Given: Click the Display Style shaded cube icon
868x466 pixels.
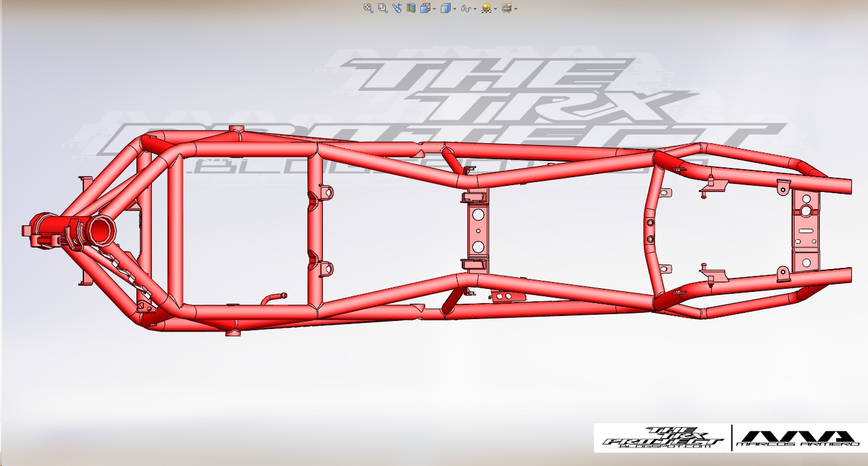Looking at the screenshot, I should (x=446, y=8).
